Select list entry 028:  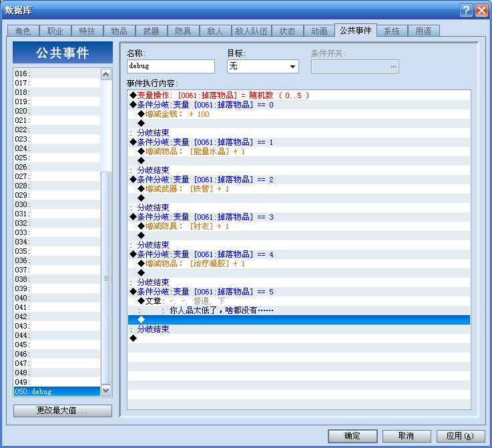click(x=57, y=186)
